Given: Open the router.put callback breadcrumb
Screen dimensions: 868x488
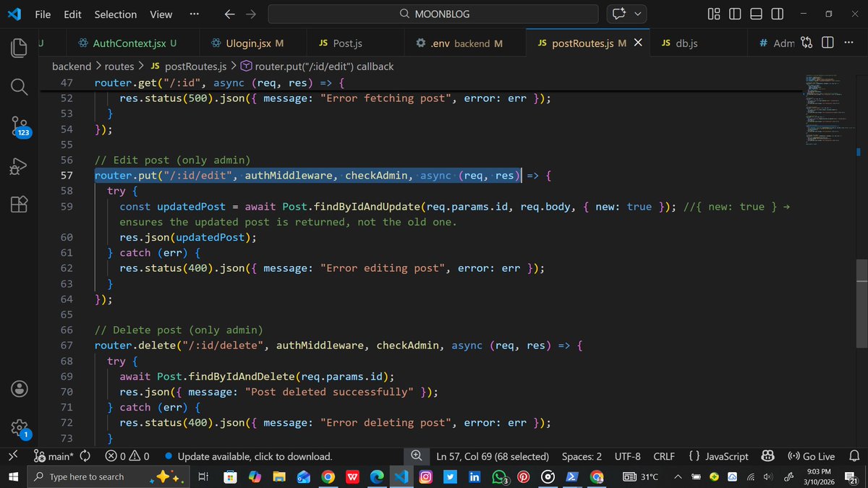Looking at the screenshot, I should click(318, 67).
